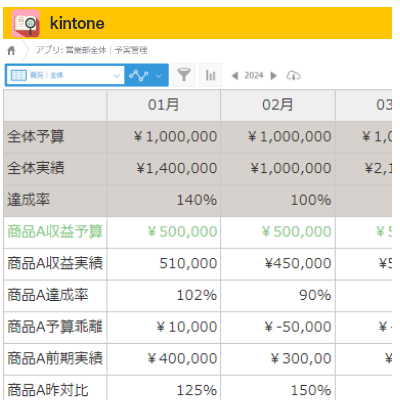Go to previous year arrow
The height and width of the screenshot is (400, 400).
235,76
